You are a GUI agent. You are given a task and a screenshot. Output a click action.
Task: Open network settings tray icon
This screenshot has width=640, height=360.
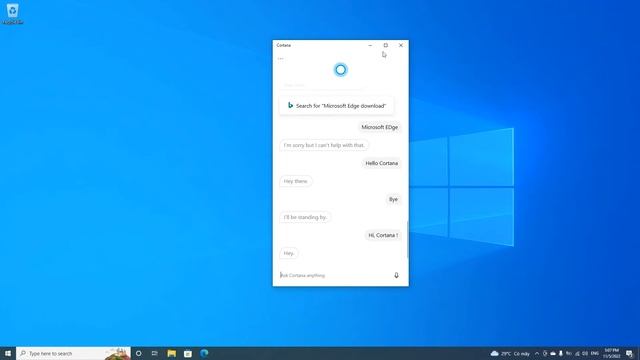(577, 354)
